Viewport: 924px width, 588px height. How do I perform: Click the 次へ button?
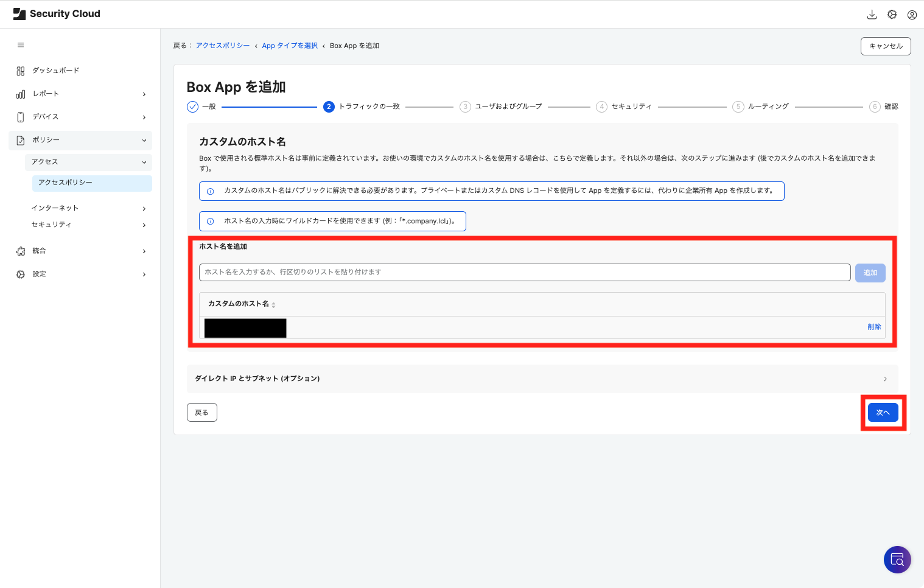pyautogui.click(x=883, y=413)
